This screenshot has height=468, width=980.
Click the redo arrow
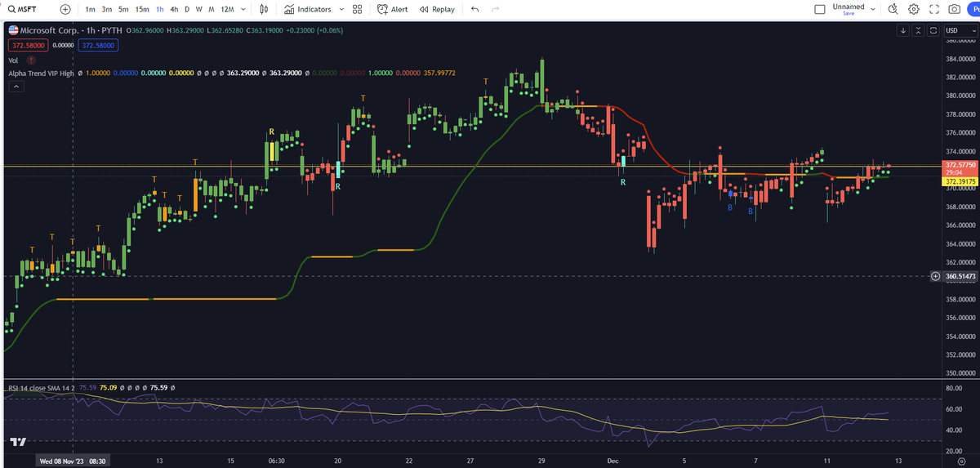(495, 9)
